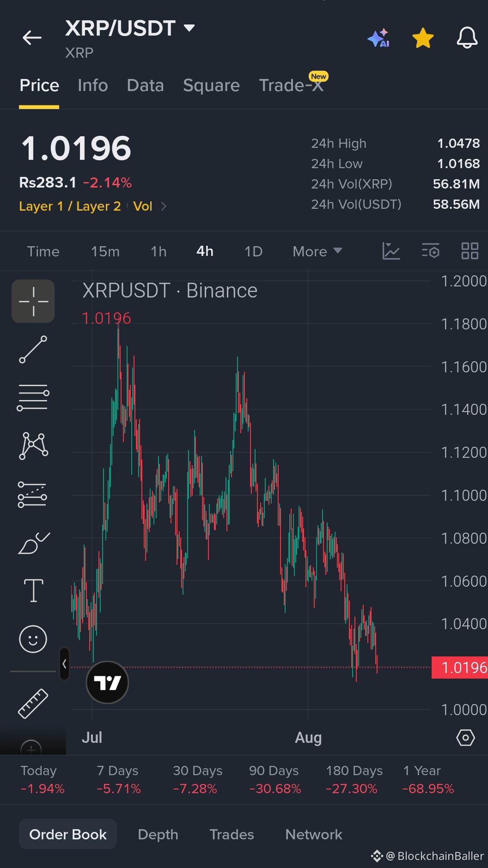Toggle the yellow favorite star
Image resolution: width=488 pixels, height=868 pixels.
click(x=423, y=38)
